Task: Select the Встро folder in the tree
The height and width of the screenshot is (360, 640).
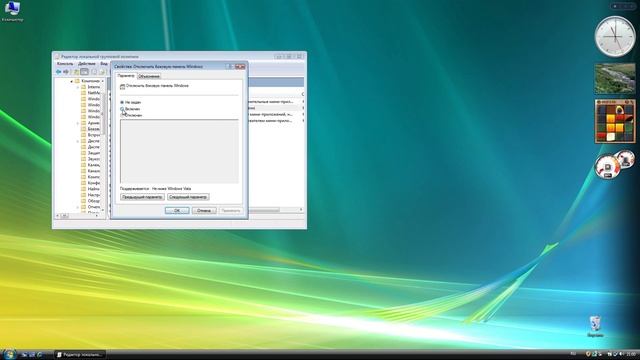Action: click(90, 135)
